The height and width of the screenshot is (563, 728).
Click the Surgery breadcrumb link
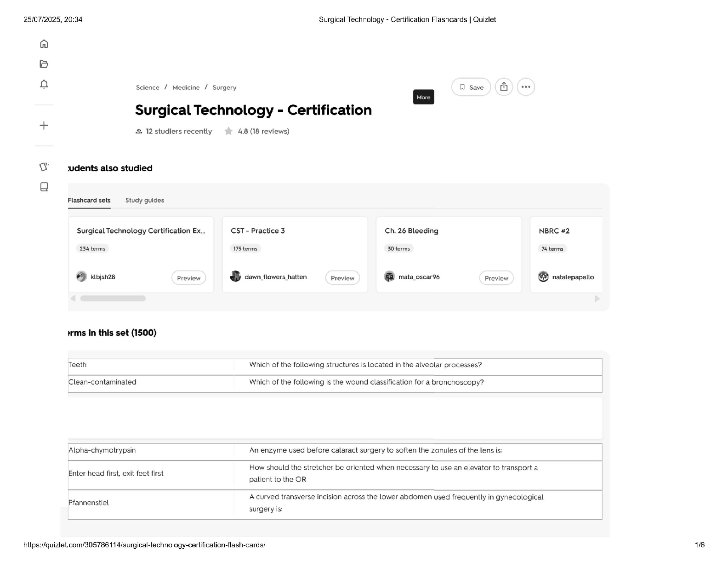point(224,87)
